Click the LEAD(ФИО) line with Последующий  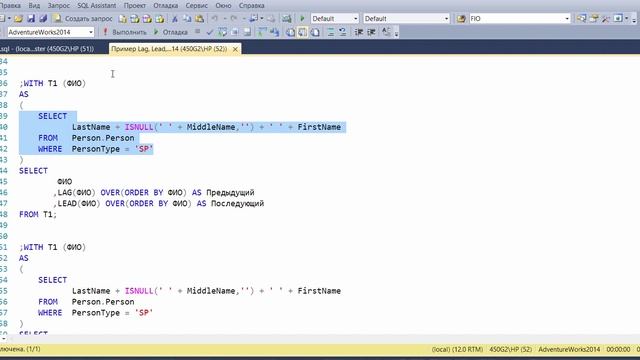coord(159,203)
